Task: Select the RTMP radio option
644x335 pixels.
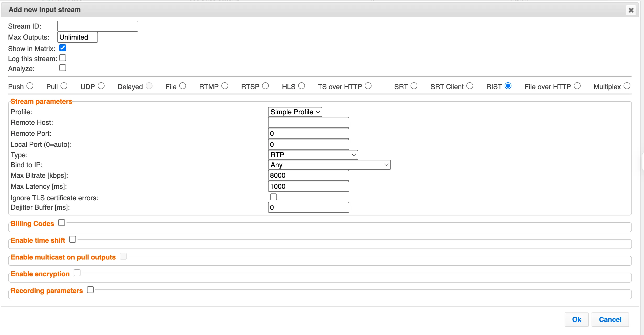Action: point(225,86)
